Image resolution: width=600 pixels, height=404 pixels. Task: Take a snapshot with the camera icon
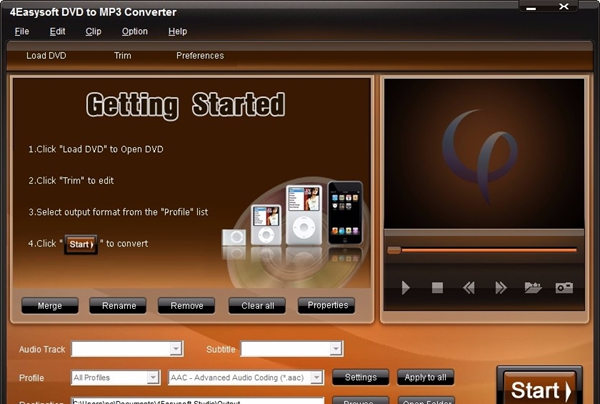click(564, 287)
